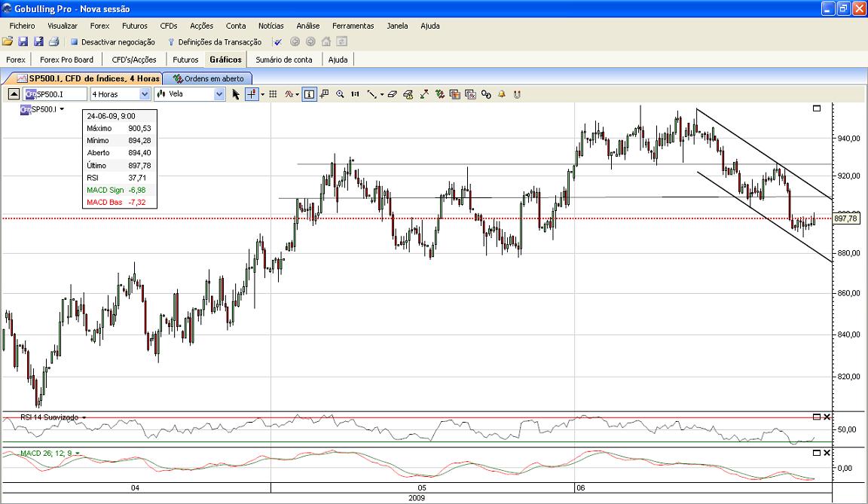Open Sumário de conta section
The width and height of the screenshot is (868, 504).
click(284, 60)
